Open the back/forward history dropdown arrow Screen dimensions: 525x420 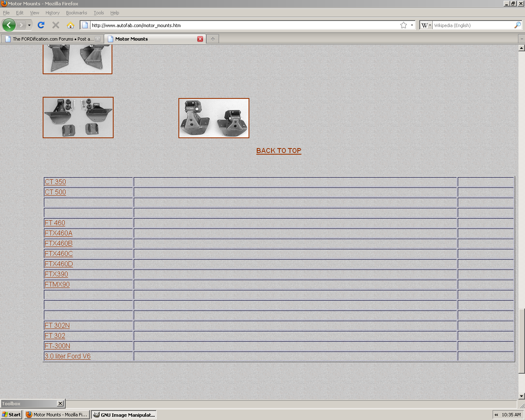point(29,25)
